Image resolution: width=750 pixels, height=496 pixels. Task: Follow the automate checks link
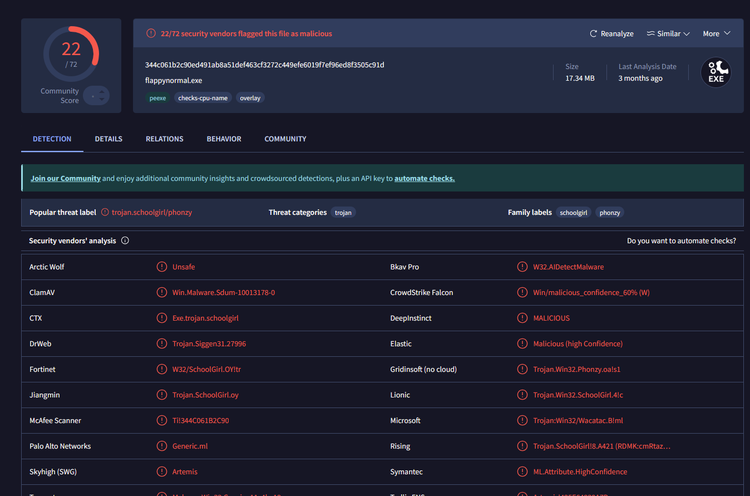pos(424,178)
